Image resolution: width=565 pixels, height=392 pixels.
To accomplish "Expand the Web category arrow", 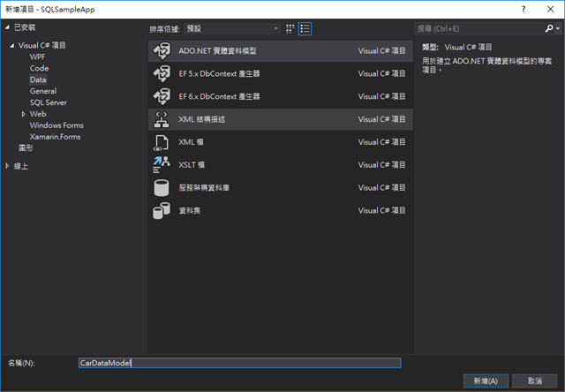I will [x=24, y=114].
